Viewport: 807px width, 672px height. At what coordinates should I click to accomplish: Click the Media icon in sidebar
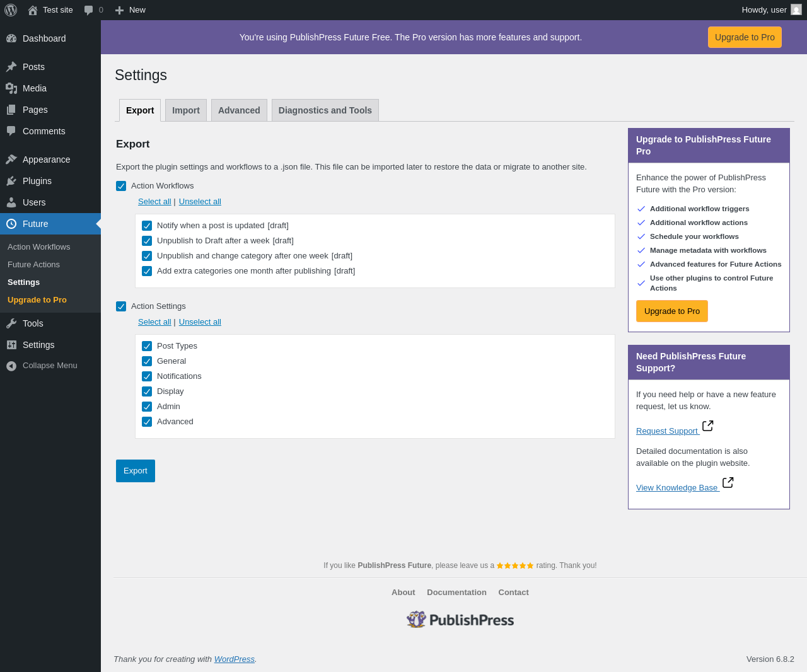click(x=11, y=88)
